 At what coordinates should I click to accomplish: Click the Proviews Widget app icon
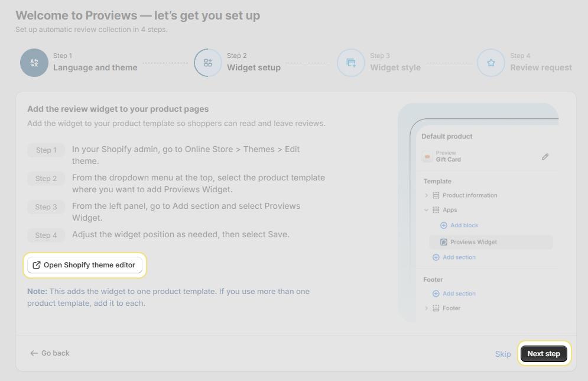tap(444, 242)
